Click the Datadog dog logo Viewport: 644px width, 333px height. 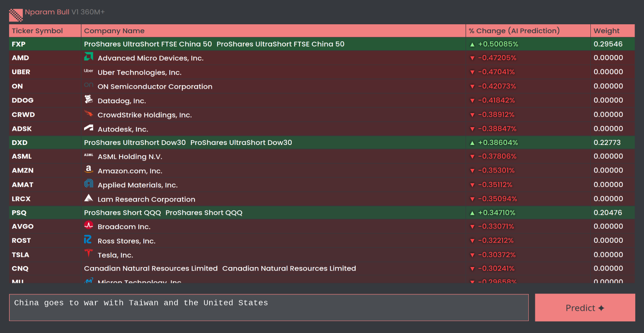(x=89, y=99)
